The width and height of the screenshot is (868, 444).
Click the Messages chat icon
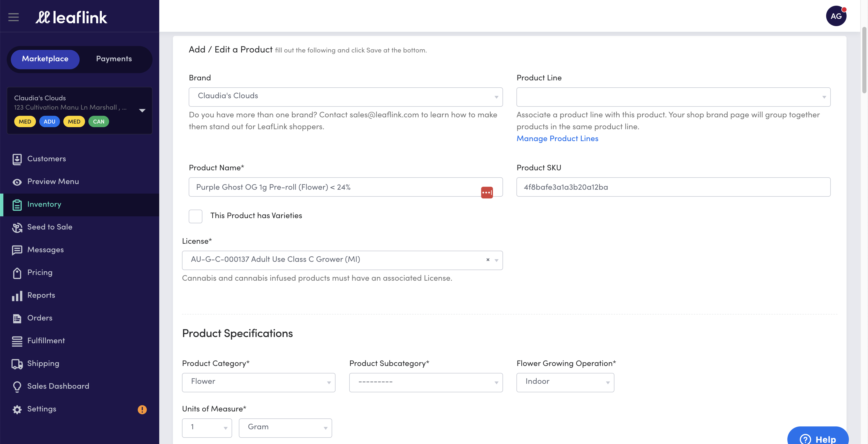(17, 250)
